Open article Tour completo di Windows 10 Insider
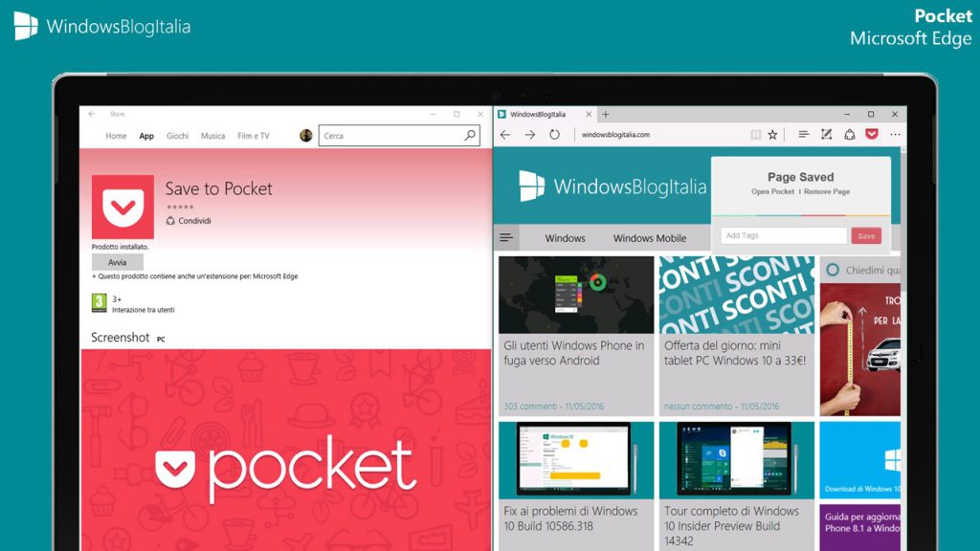The image size is (980, 551). (731, 525)
